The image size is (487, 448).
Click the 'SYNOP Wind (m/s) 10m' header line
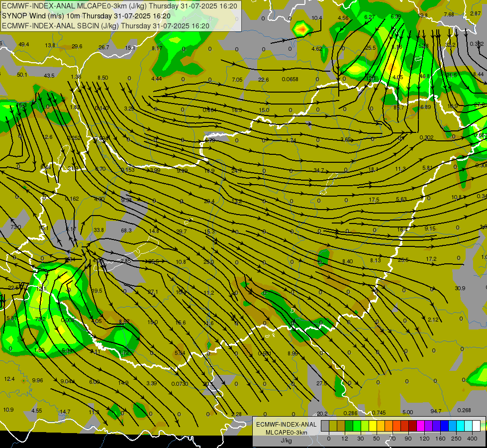(87, 16)
